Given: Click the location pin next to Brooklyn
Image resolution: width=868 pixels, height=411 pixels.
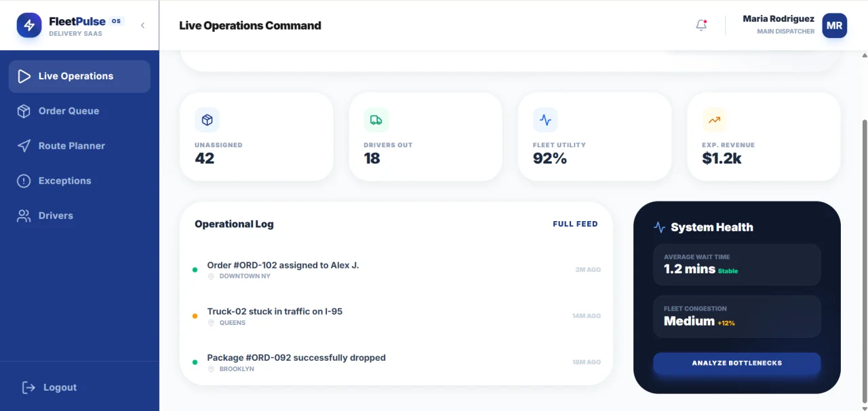Looking at the screenshot, I should pos(211,369).
